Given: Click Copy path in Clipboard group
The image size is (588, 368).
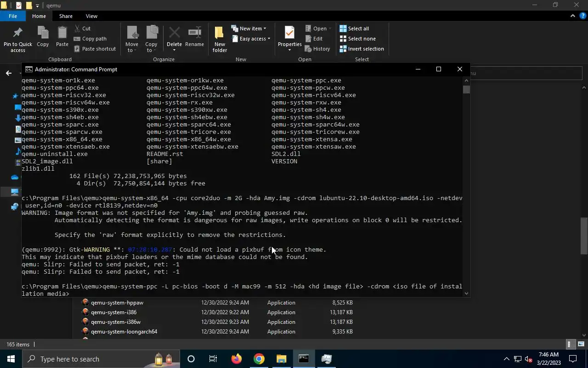Looking at the screenshot, I should tap(90, 39).
